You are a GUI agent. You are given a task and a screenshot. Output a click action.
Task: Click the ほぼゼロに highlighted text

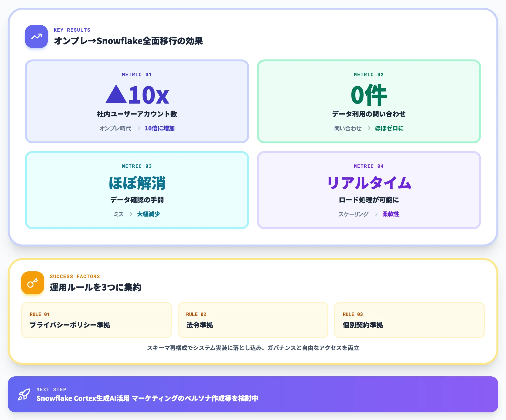coord(389,128)
